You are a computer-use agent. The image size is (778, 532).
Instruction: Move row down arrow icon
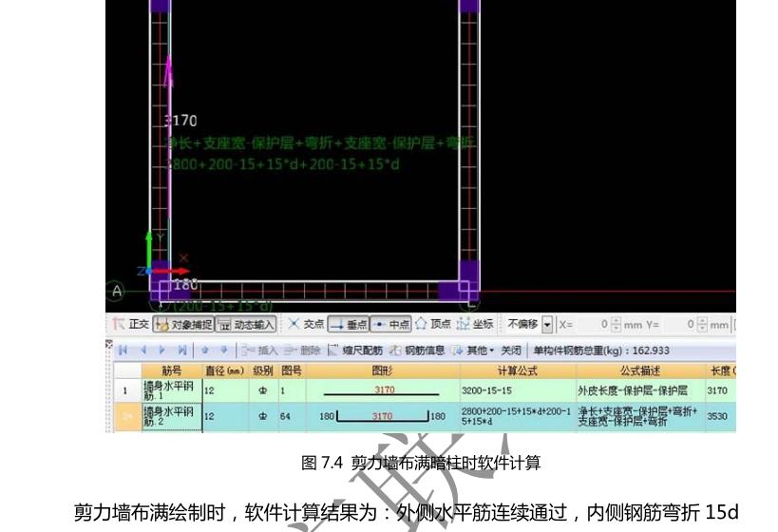[x=224, y=351]
